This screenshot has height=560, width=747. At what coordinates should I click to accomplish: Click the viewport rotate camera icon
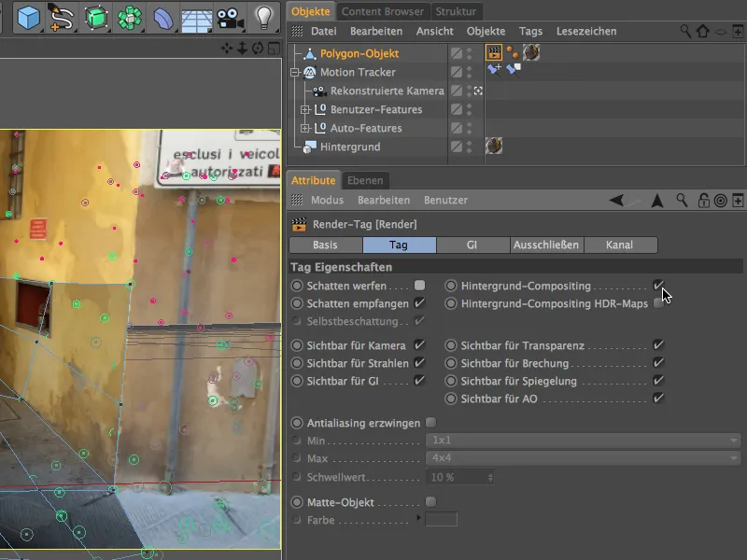pyautogui.click(x=258, y=49)
